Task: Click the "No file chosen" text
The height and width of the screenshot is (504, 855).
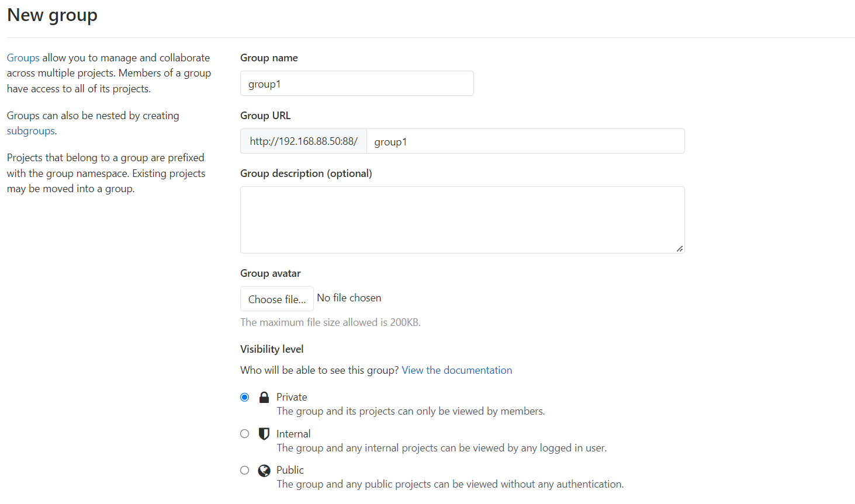Action: 349,298
